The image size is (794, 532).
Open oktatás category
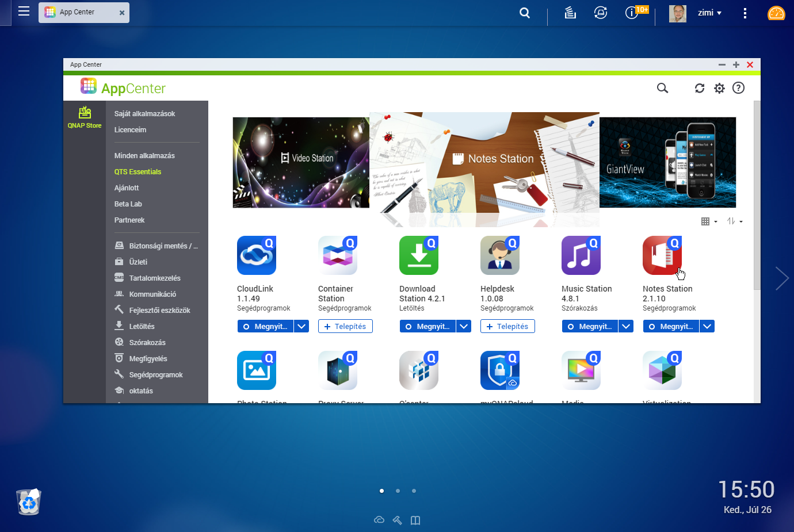coord(133,391)
